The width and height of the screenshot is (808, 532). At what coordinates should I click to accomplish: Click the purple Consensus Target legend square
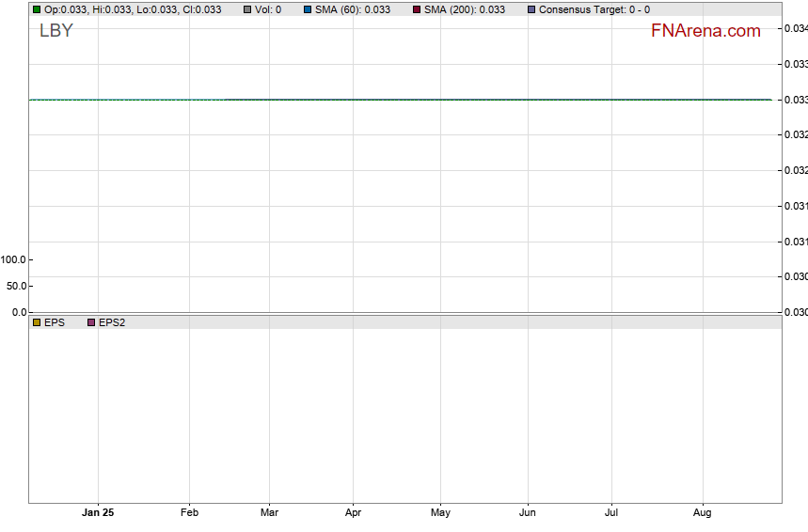click(531, 9)
